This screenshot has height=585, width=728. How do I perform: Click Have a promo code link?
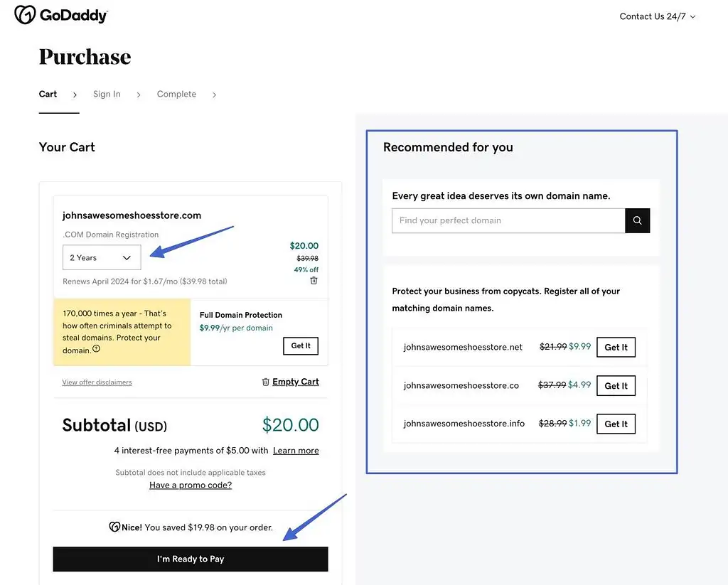click(x=191, y=485)
